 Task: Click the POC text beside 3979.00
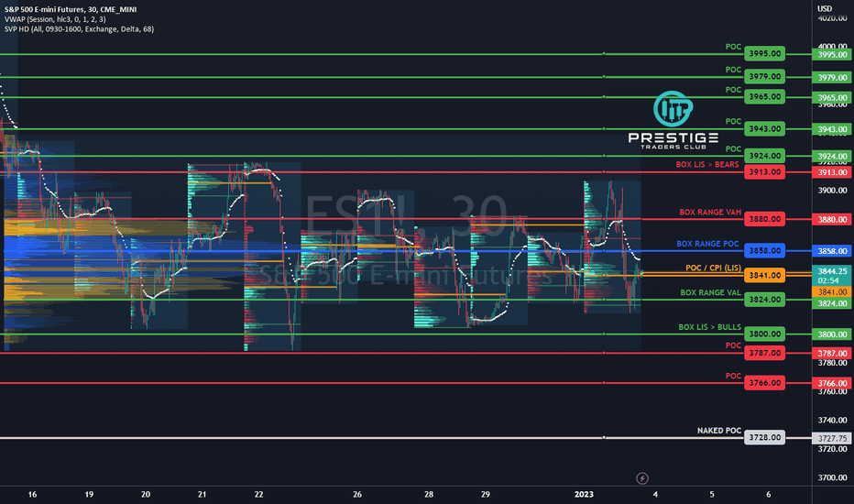[x=733, y=70]
